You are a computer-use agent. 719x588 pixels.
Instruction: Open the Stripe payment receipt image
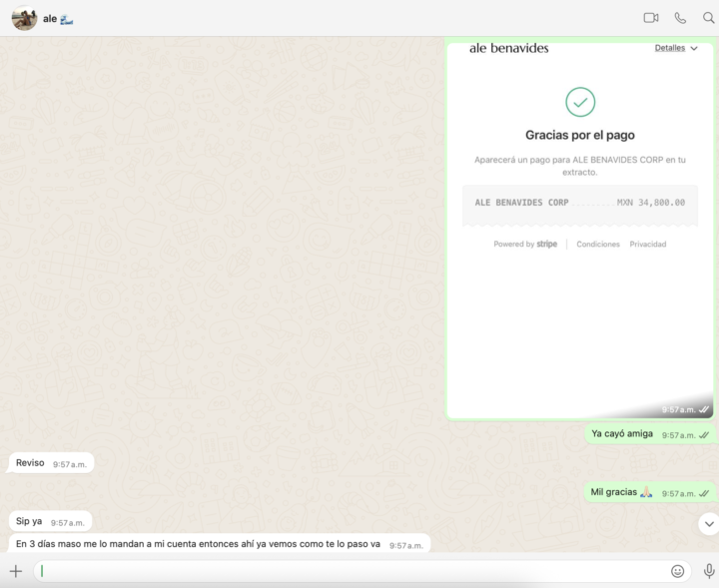click(580, 230)
